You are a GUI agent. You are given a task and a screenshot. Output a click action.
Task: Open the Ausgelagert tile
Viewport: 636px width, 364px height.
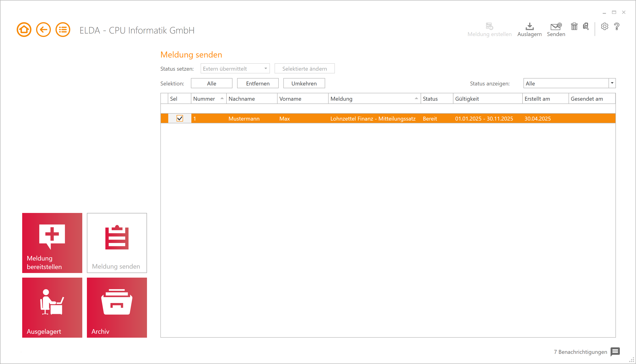click(52, 307)
